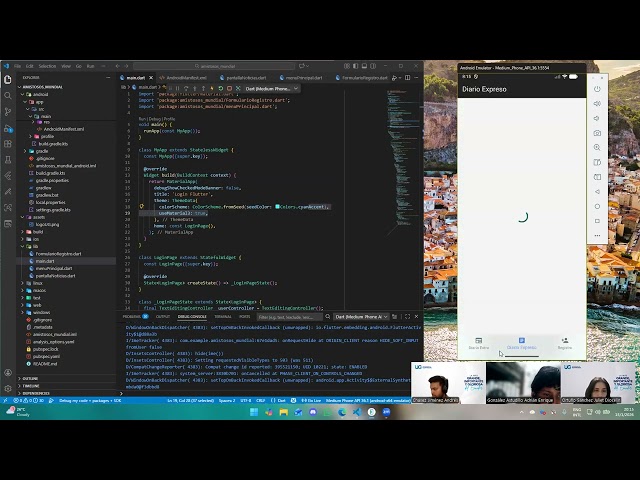Screen dimensions: 640x480
Task: Click the emulator Overview square button
Action: [597, 221]
